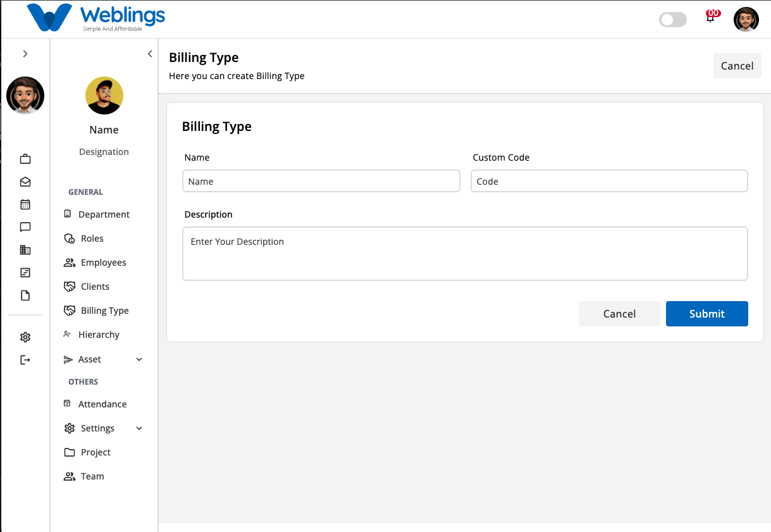
Task: Open Attendance in sidebar menu
Action: 102,404
